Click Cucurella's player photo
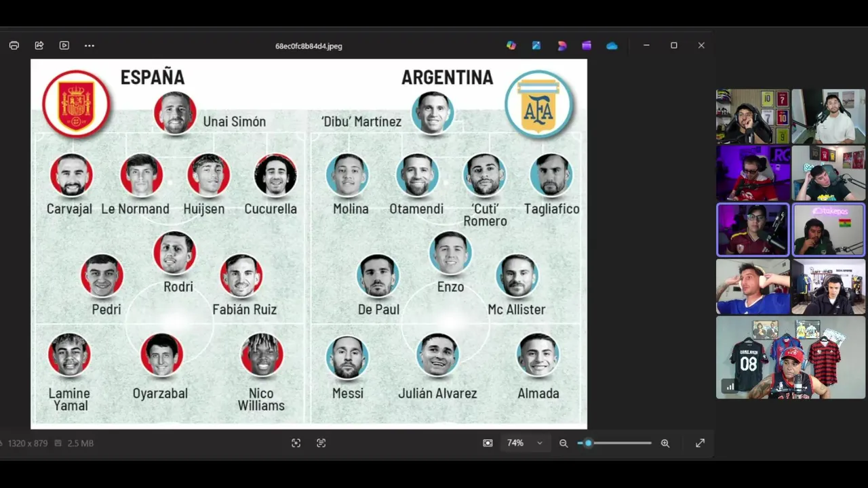This screenshot has height=488, width=868. click(x=275, y=175)
